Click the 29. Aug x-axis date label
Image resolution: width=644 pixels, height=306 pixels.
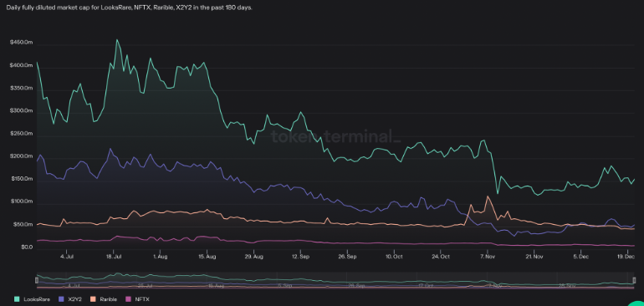(253, 257)
